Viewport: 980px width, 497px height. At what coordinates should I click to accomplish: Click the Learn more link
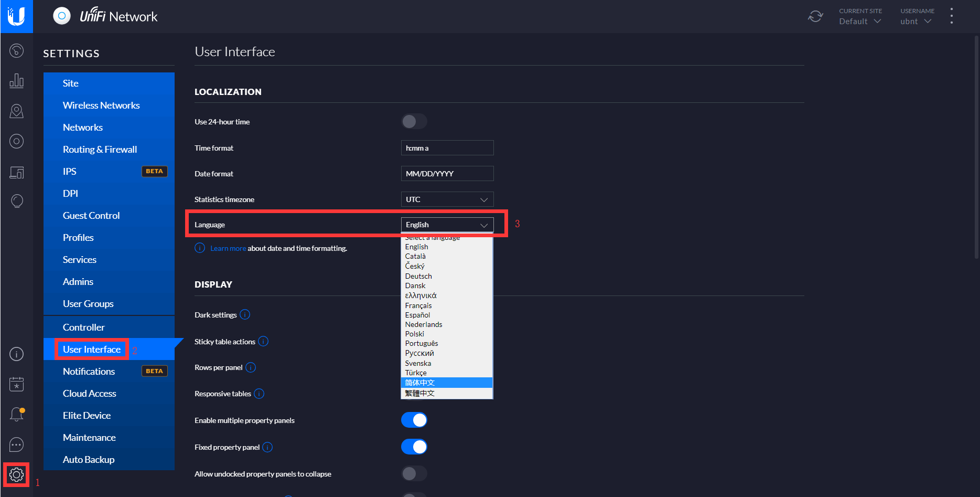[228, 248]
